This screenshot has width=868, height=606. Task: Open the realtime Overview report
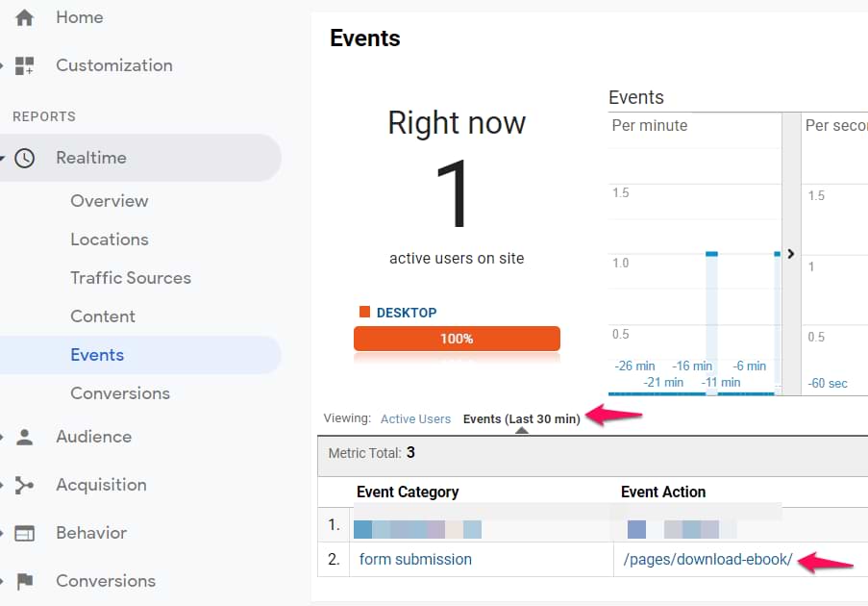tap(109, 201)
